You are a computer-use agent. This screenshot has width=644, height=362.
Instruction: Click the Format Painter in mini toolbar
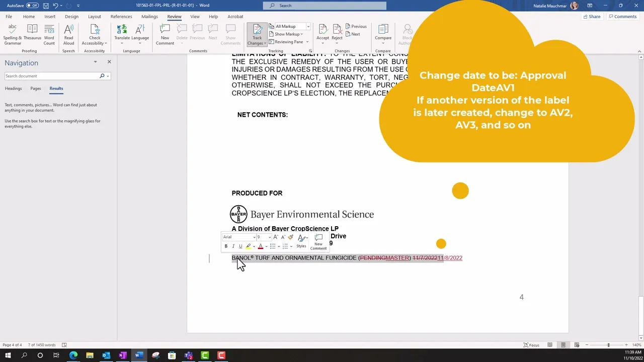click(290, 237)
